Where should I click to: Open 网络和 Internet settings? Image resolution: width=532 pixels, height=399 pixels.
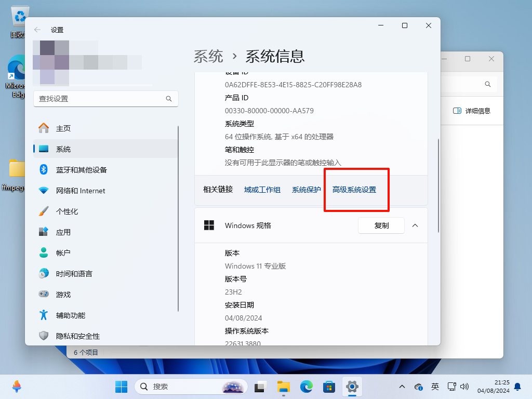click(x=105, y=191)
